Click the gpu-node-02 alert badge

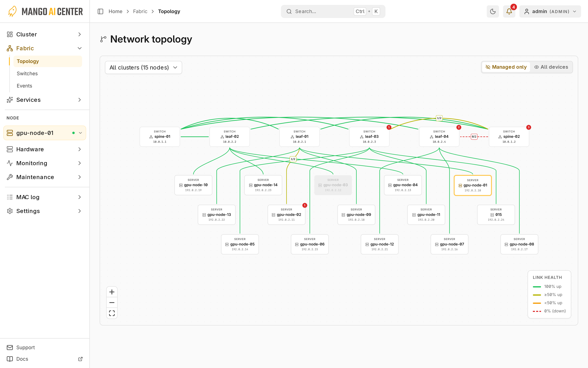[x=305, y=205]
